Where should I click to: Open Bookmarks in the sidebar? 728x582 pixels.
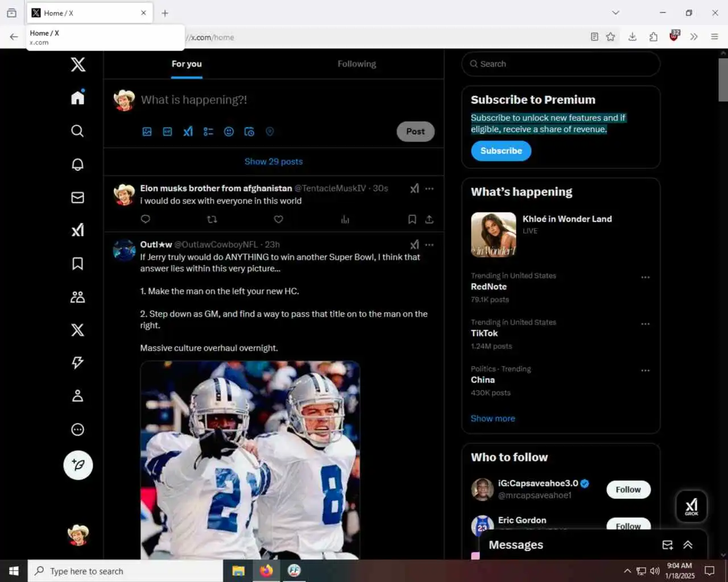click(78, 263)
